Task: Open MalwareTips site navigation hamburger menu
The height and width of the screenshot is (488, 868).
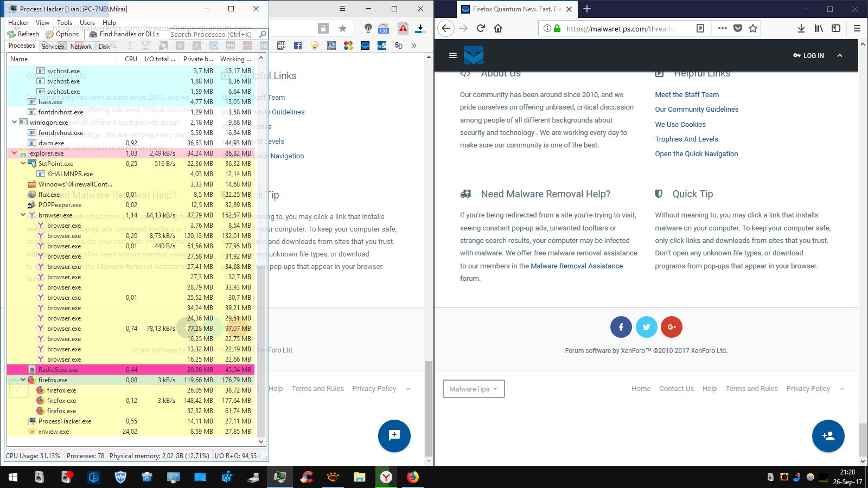Action: [x=453, y=55]
